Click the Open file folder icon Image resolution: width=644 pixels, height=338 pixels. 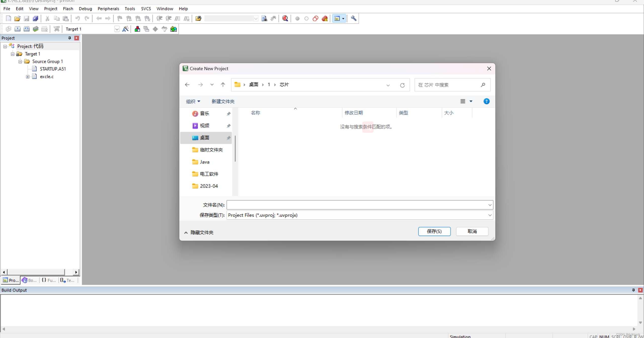pyautogui.click(x=17, y=18)
